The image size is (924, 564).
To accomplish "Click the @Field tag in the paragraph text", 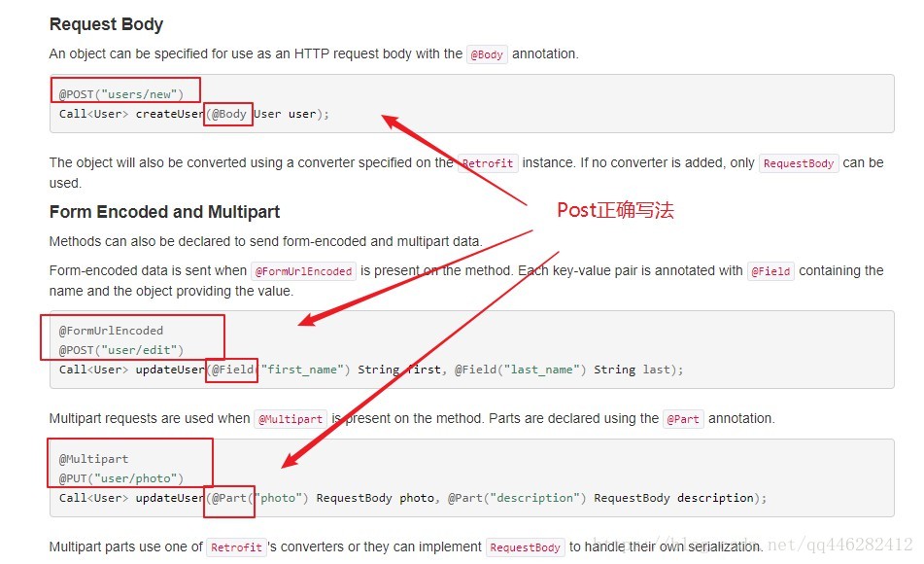I will click(770, 271).
